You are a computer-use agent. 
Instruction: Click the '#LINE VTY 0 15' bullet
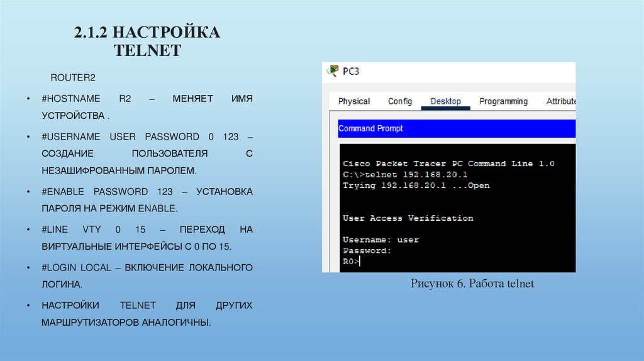(147, 238)
